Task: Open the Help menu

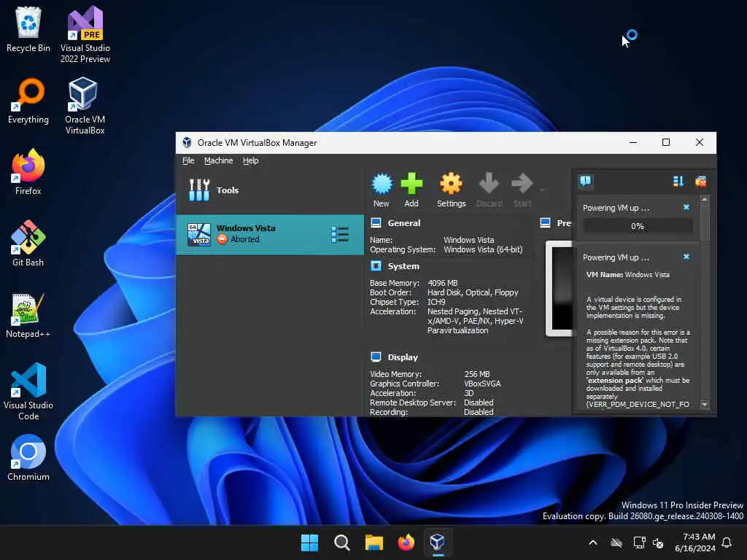Action: (251, 160)
